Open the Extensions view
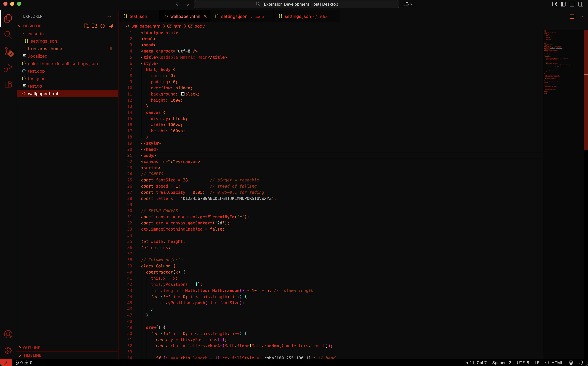 8,84
